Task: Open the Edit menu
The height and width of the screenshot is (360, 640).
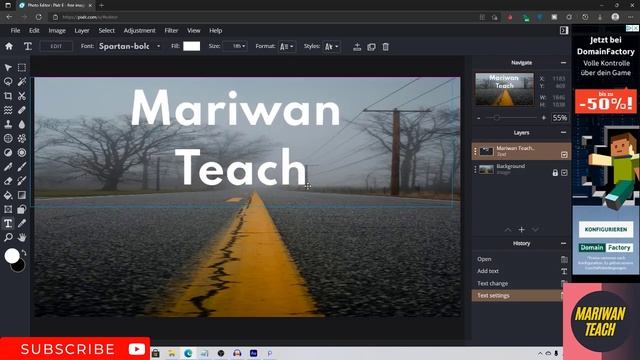Action: pos(34,31)
